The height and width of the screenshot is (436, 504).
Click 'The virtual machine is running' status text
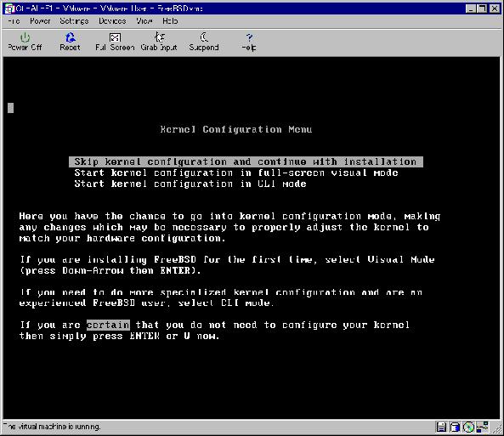click(x=52, y=427)
